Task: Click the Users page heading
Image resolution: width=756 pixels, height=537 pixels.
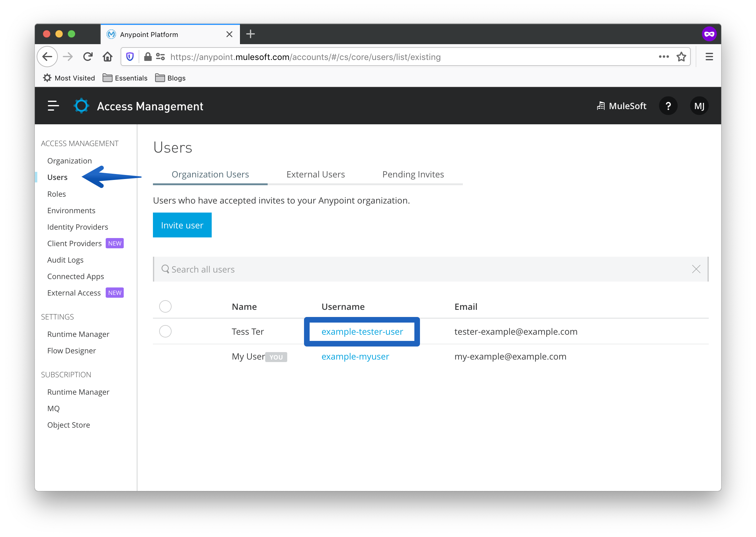Action: (x=173, y=148)
